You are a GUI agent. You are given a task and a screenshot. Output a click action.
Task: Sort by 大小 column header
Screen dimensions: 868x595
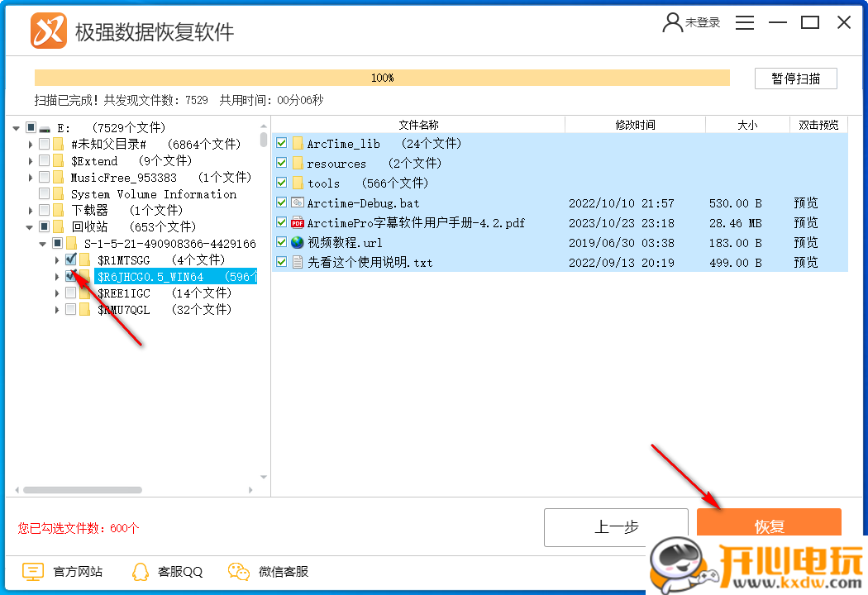(747, 125)
